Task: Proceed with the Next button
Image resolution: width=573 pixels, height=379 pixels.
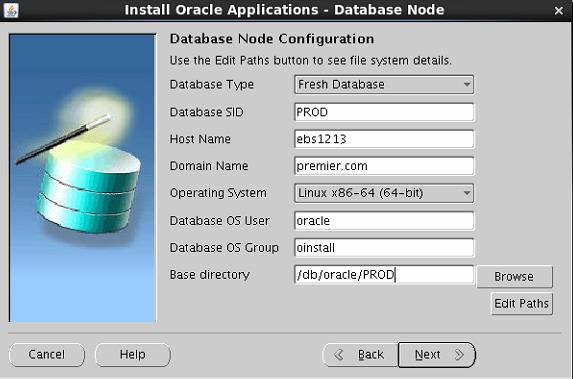Action: click(437, 355)
